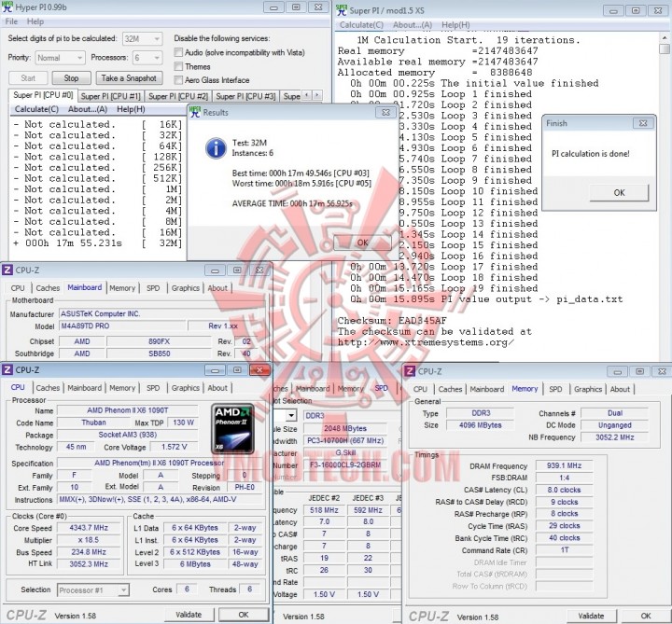Select Super PI [CPU #0] tab
Screen dimensions: 672x624
(43, 95)
